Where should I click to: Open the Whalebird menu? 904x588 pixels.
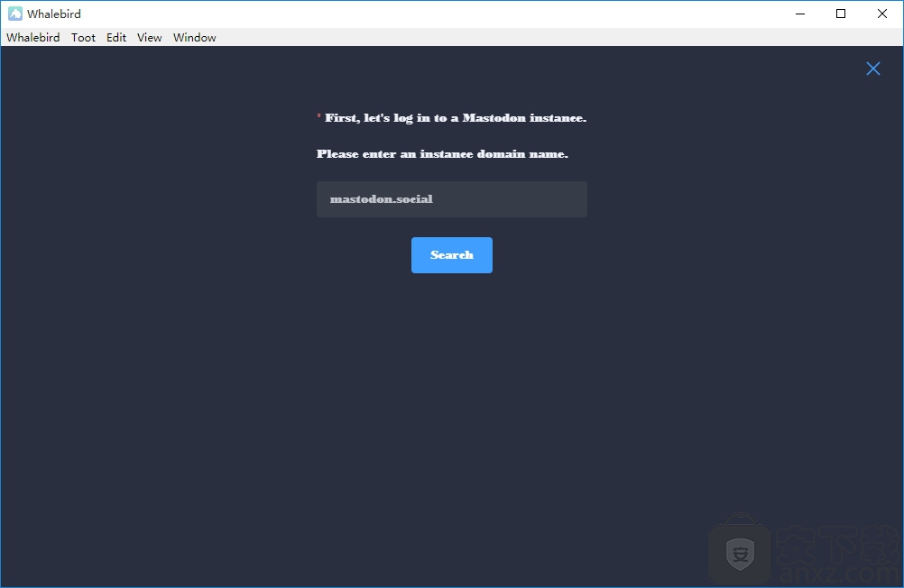(32, 38)
